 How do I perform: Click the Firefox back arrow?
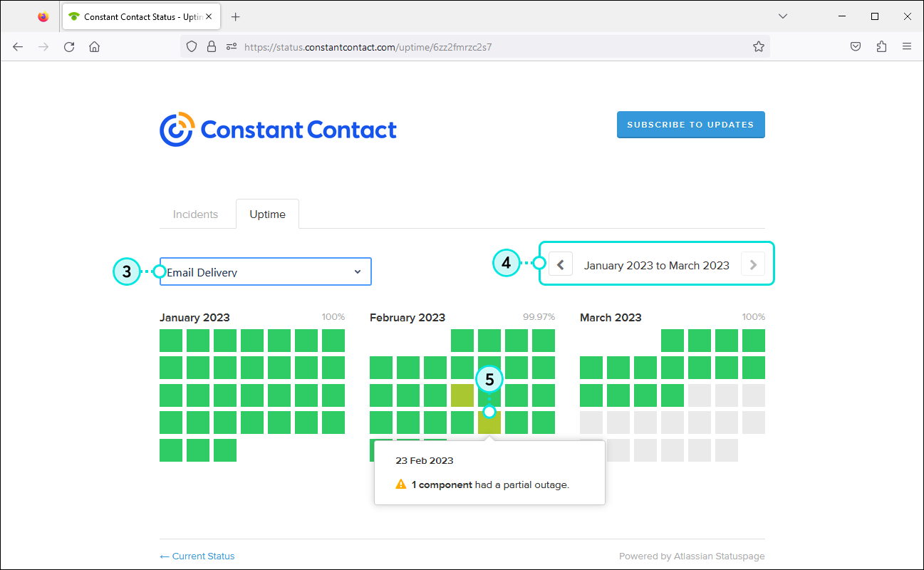pos(18,46)
